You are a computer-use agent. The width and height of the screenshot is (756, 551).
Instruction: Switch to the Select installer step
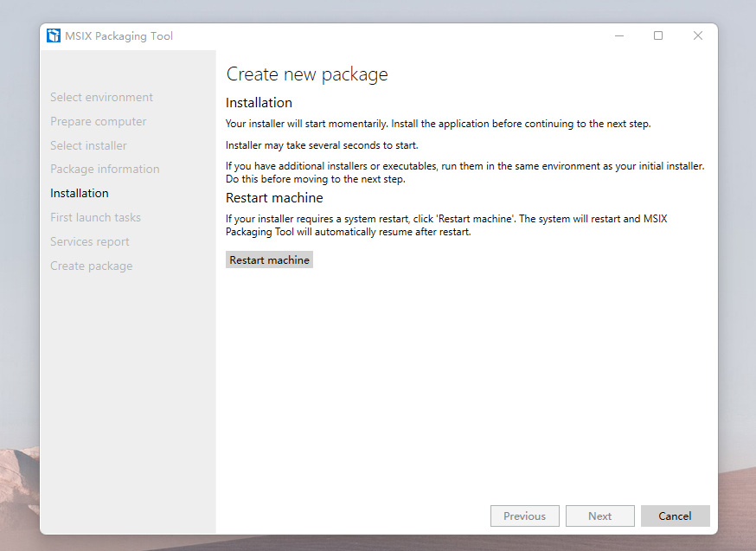click(88, 145)
